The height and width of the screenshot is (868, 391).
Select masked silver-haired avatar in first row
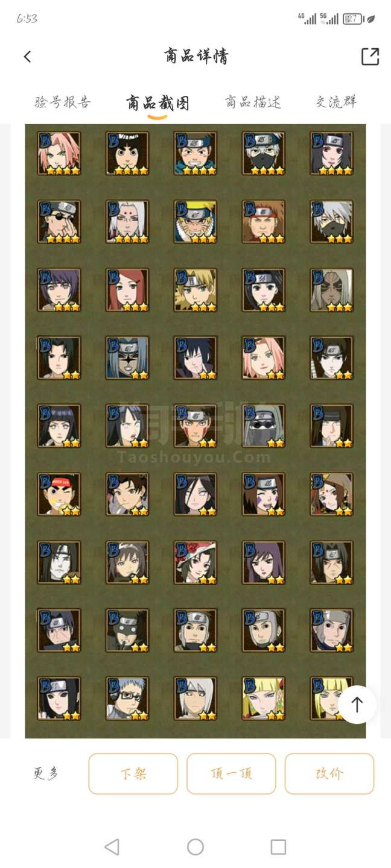pyautogui.click(x=264, y=154)
